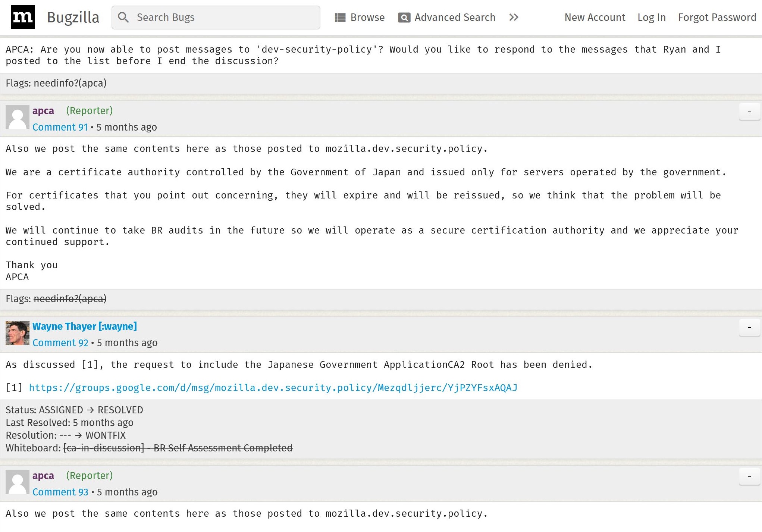Viewport: 762px width, 532px height.
Task: Collapse Comment 93 using minus button
Action: pos(749,476)
